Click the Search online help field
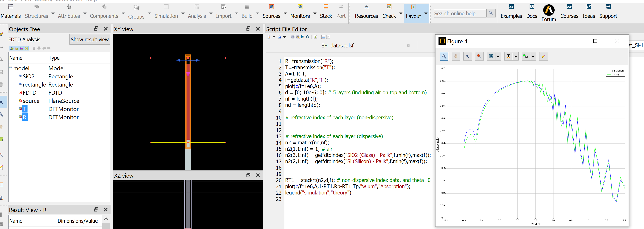644x229 pixels. pos(460,13)
